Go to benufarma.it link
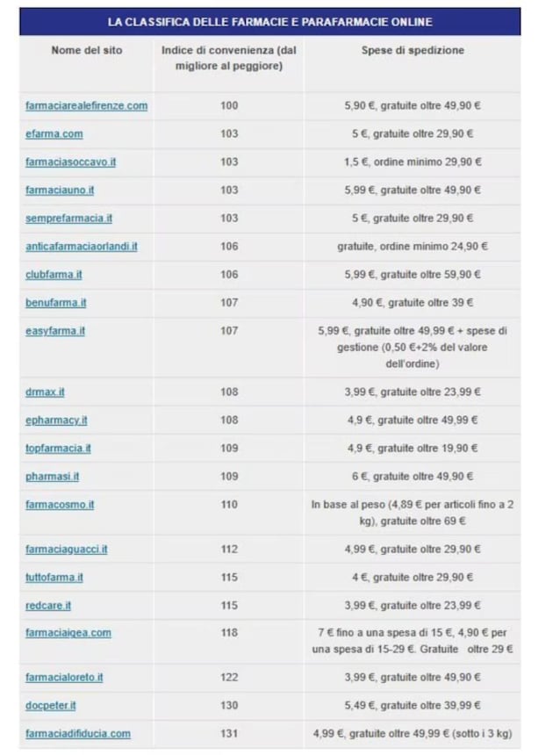 click(55, 303)
